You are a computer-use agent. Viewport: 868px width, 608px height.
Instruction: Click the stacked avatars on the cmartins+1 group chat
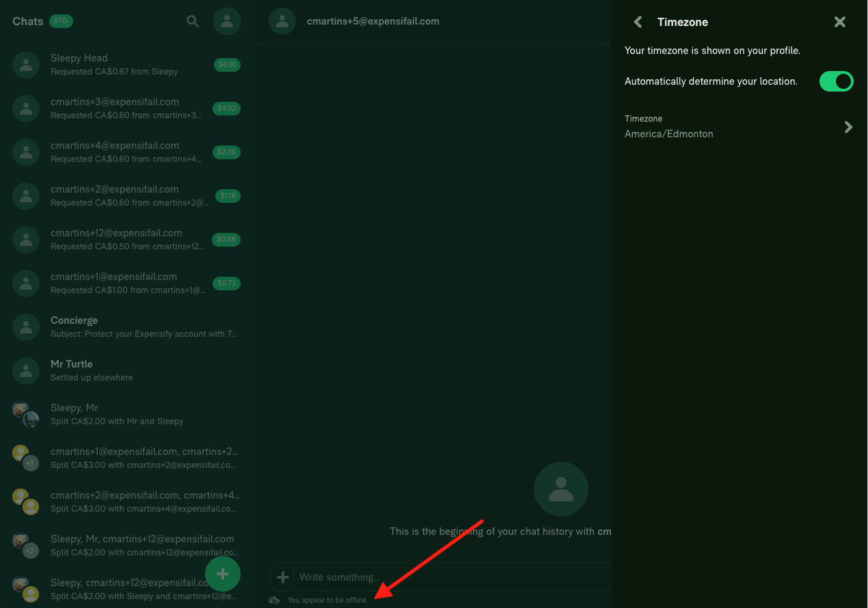click(x=25, y=458)
